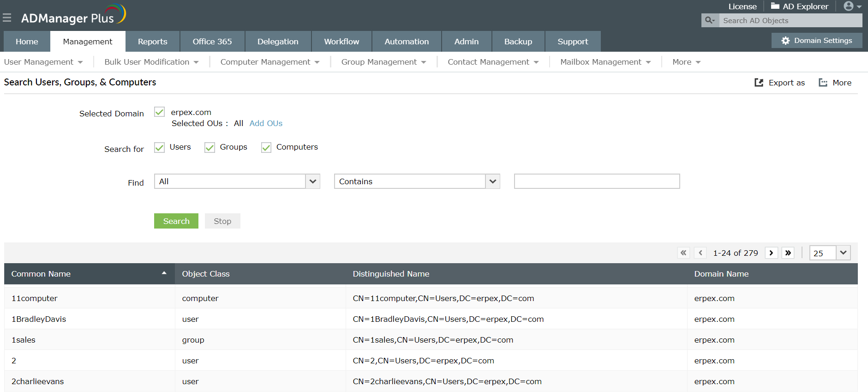Open the Support tab

(x=573, y=42)
